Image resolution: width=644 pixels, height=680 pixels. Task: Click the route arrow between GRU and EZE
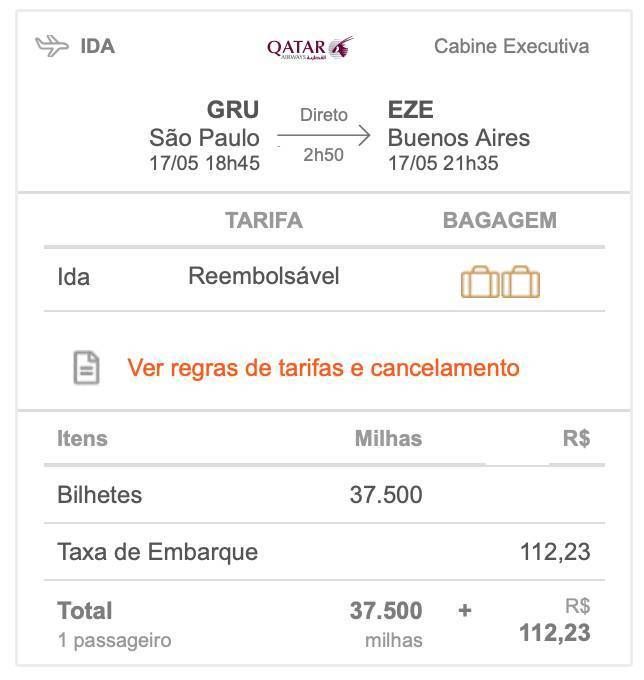[324, 135]
